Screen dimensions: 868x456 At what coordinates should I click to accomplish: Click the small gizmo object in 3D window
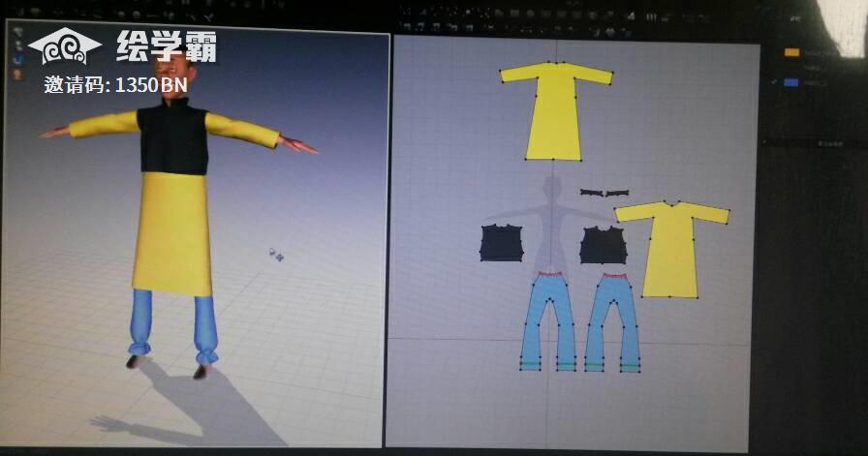(x=277, y=255)
